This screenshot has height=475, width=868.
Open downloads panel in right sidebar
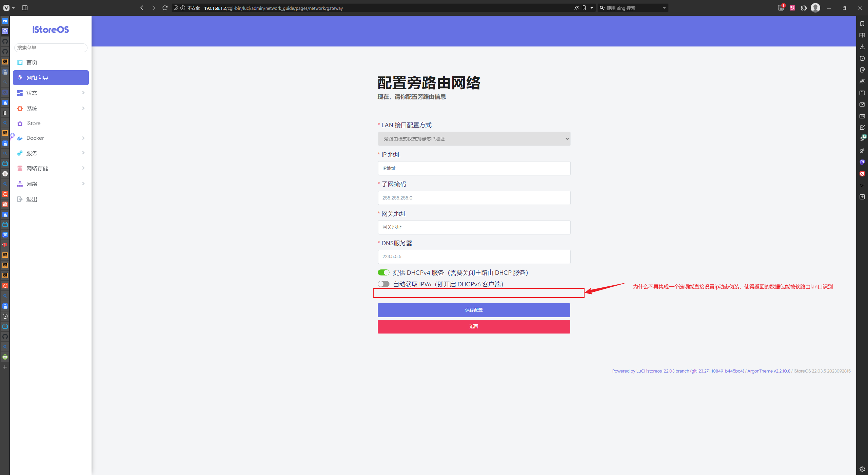[862, 47]
